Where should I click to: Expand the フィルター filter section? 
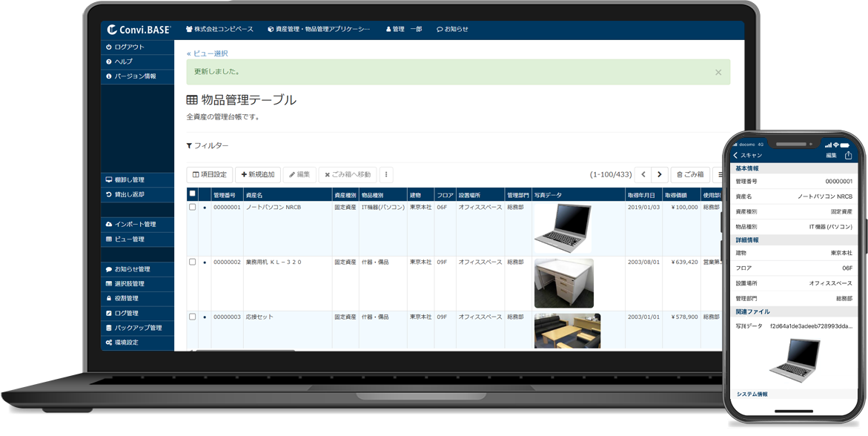(x=208, y=146)
